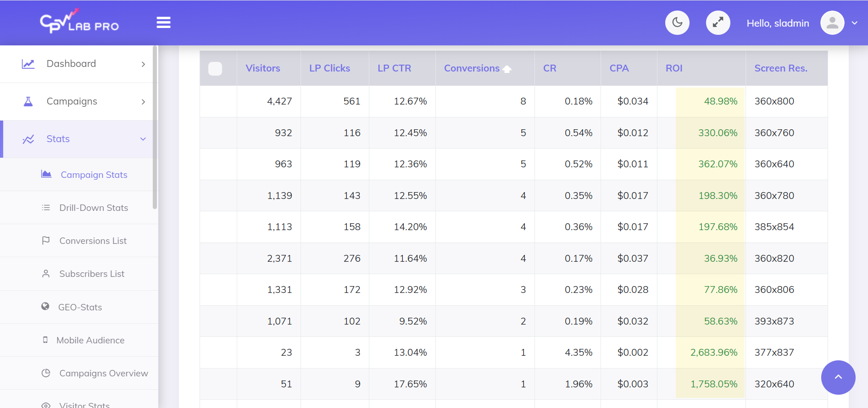Expand the Dashboard chevron
Image resolution: width=868 pixels, height=408 pixels.
click(x=143, y=64)
